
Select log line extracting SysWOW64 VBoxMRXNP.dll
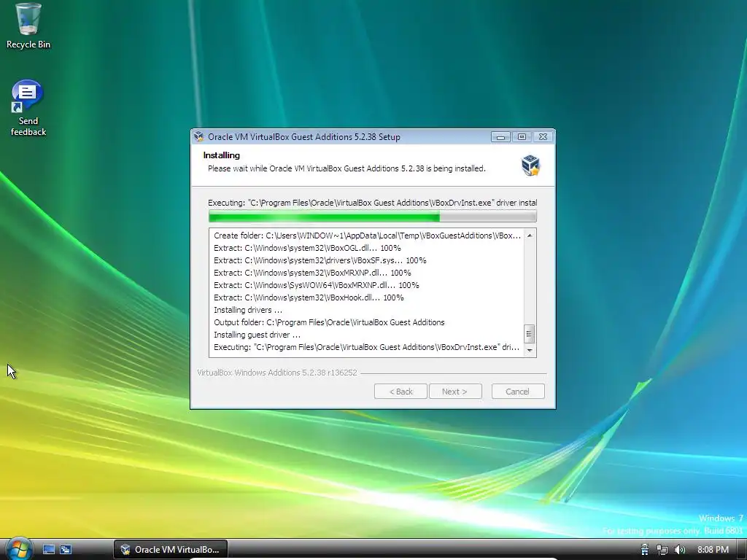click(x=317, y=285)
